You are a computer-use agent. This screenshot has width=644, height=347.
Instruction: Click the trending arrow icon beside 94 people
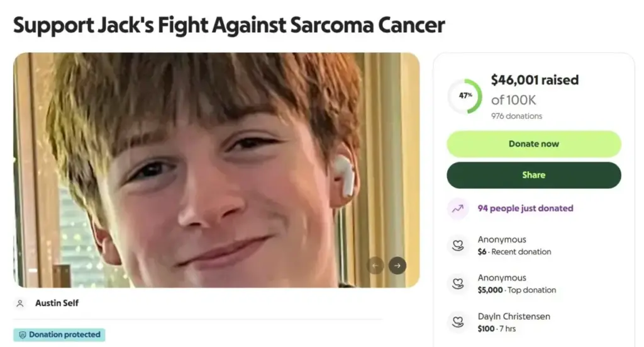(x=458, y=208)
